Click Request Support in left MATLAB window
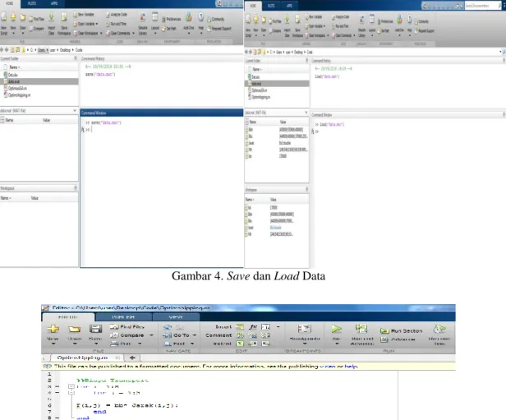The image size is (506, 420). tap(219, 29)
